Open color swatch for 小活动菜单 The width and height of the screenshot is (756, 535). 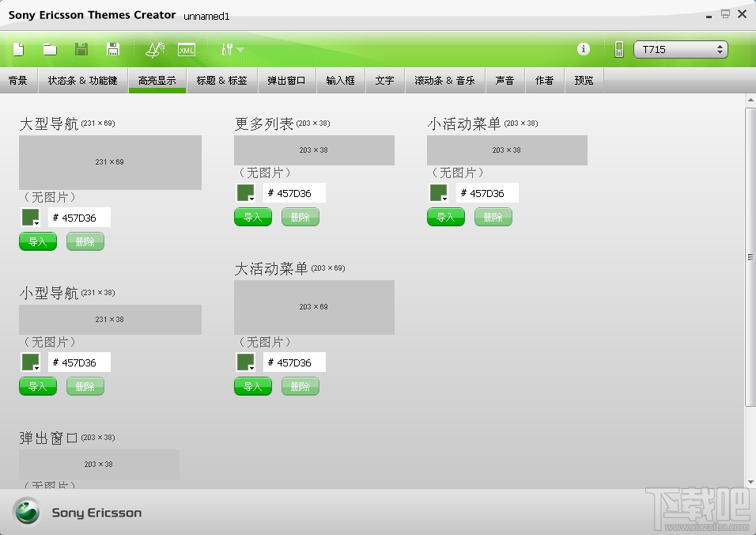pos(439,192)
